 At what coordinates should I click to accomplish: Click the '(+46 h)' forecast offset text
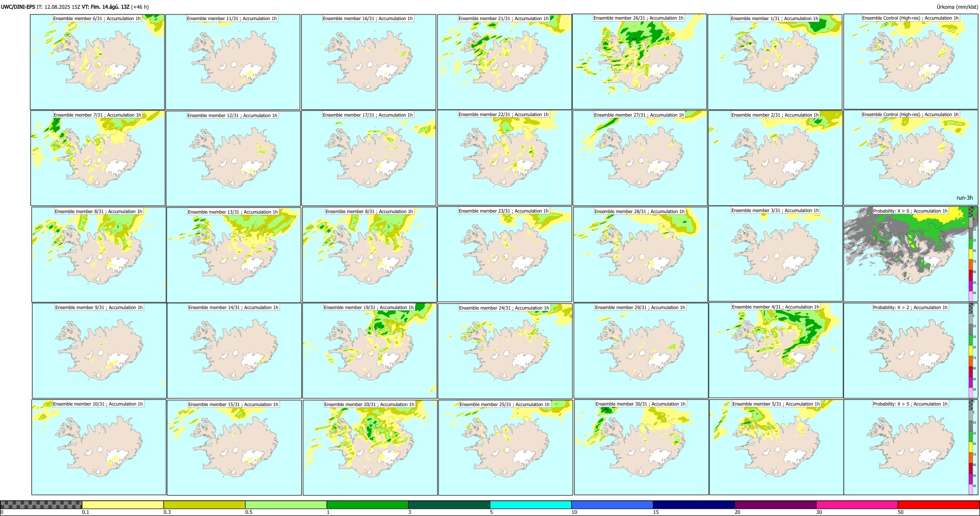coord(140,7)
